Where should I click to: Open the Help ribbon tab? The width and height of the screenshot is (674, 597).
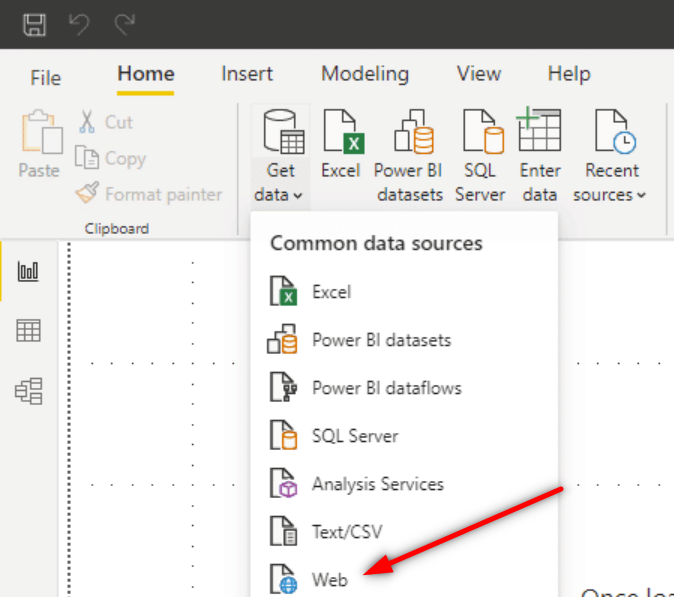[569, 74]
